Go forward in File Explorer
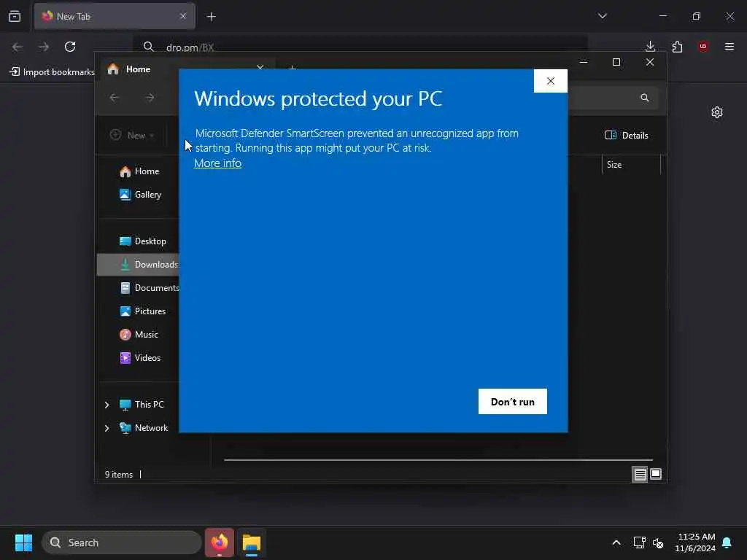Image resolution: width=747 pixels, height=560 pixels. pos(150,98)
